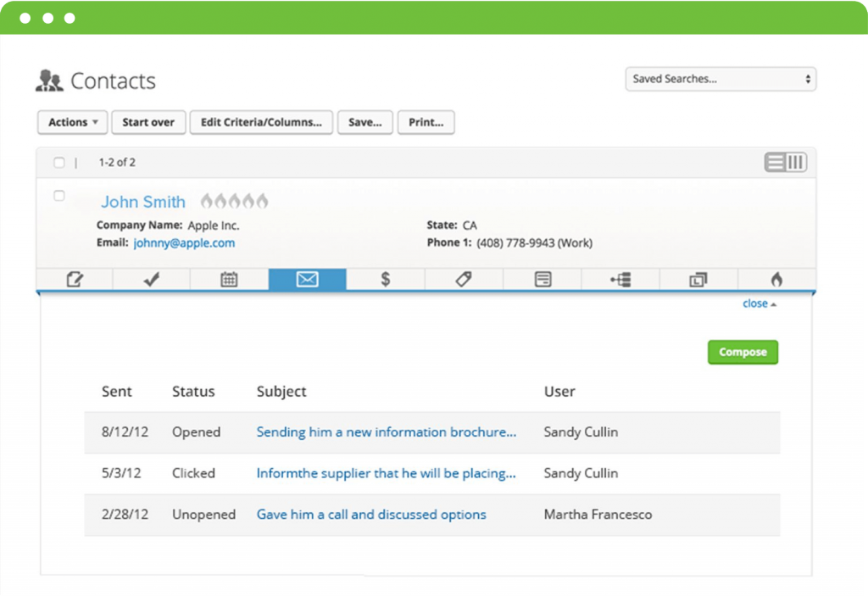Viewport: 868px width, 596px height.
Task: Click the email envelope icon tab
Action: click(307, 279)
